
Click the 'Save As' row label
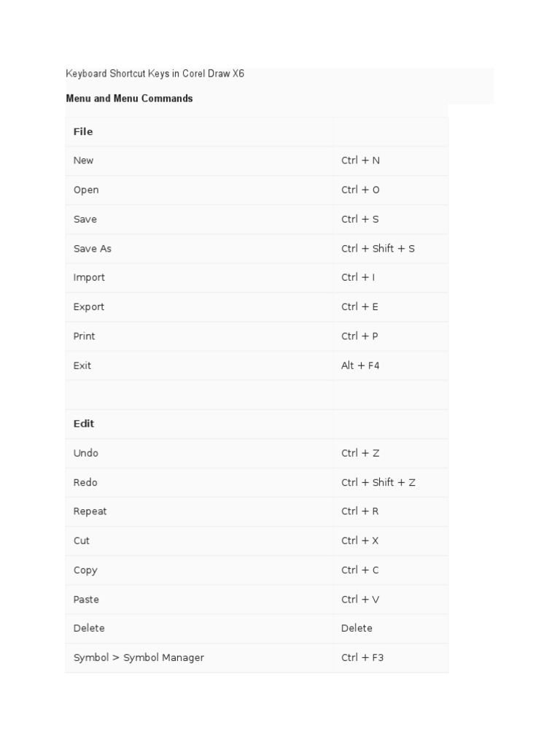click(x=93, y=249)
